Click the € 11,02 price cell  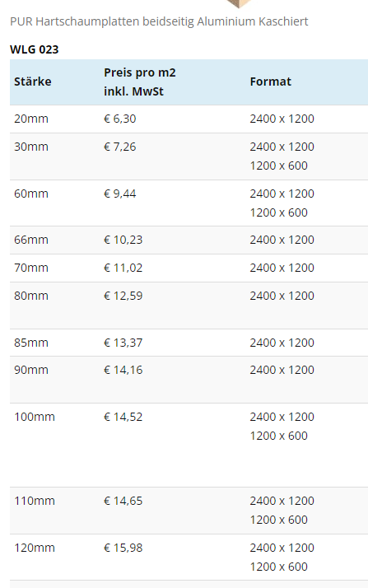pos(123,268)
